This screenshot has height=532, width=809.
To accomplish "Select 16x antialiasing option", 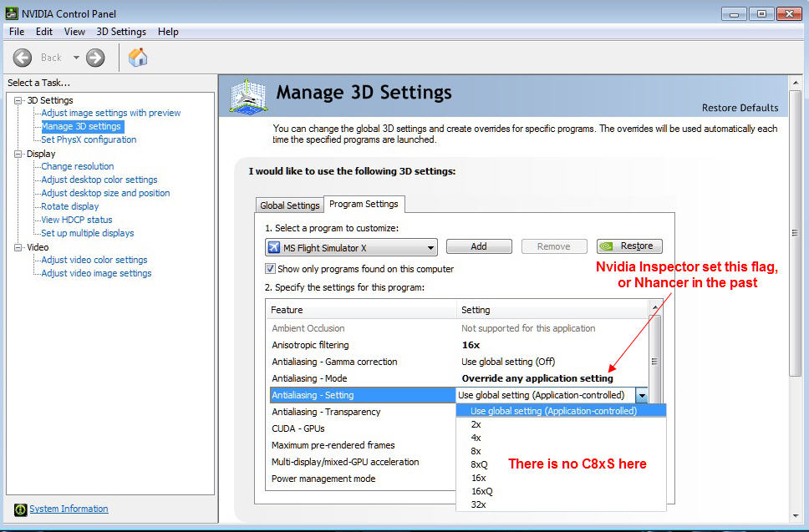I will tap(562, 478).
